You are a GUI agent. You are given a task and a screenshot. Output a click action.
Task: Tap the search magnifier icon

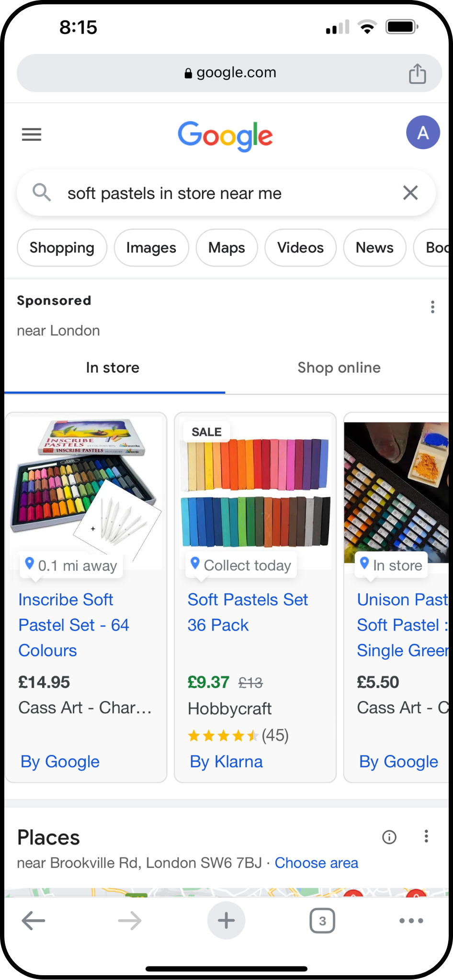click(42, 193)
